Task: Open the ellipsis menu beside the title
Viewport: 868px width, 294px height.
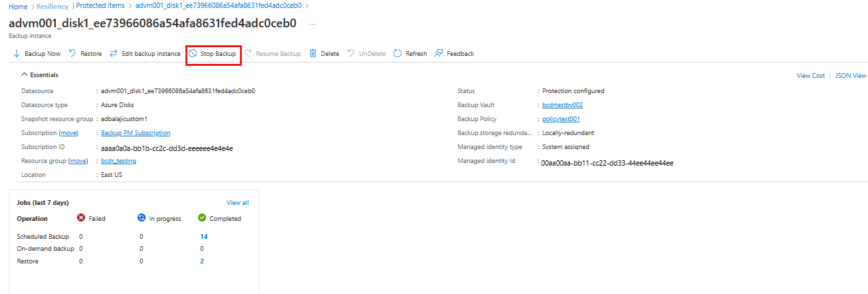Action: tap(313, 23)
